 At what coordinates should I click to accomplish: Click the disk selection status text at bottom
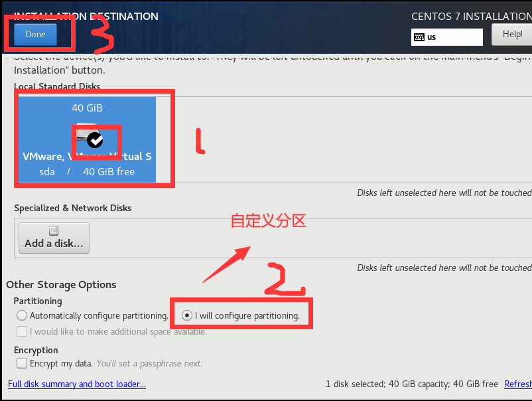[x=412, y=384]
